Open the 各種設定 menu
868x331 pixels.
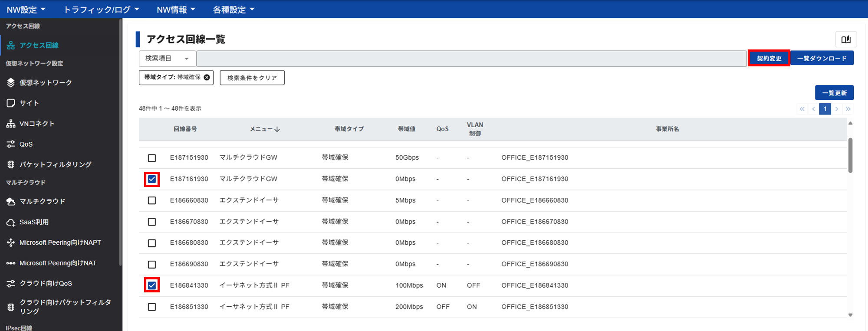click(x=233, y=10)
